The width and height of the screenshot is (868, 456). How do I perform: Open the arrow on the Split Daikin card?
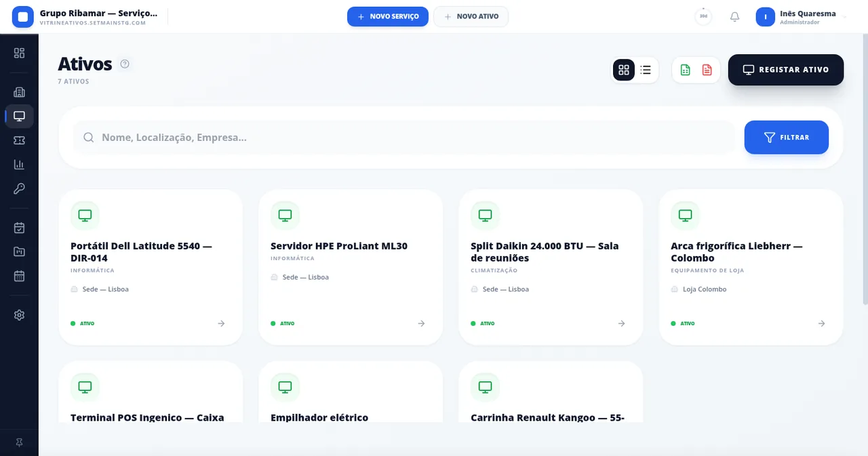point(621,324)
